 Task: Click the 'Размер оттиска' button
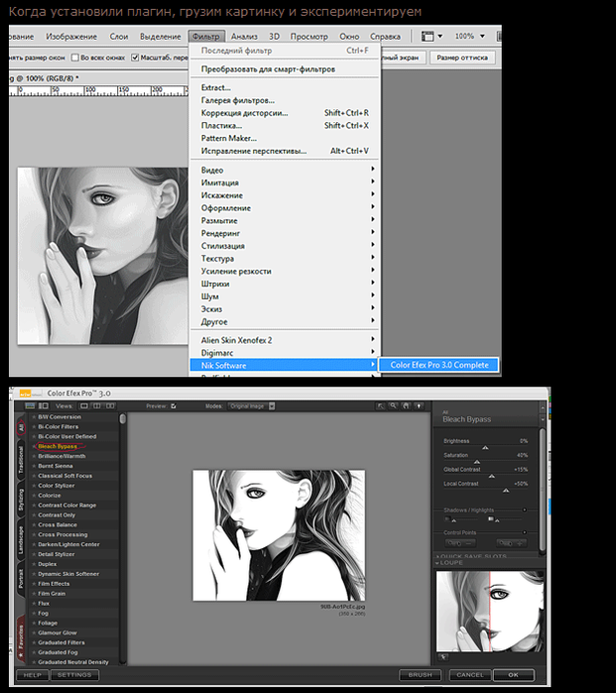click(462, 58)
